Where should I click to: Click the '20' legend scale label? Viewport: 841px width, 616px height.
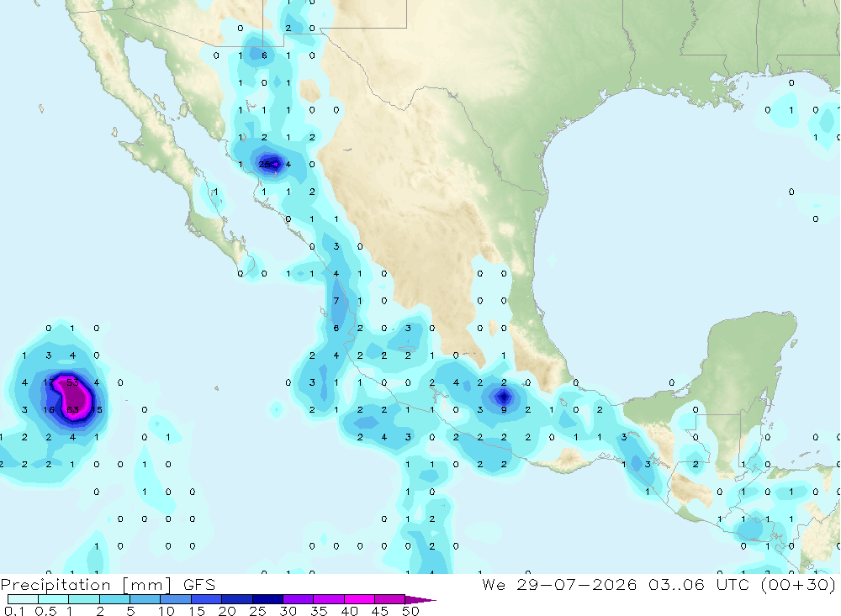tap(227, 611)
